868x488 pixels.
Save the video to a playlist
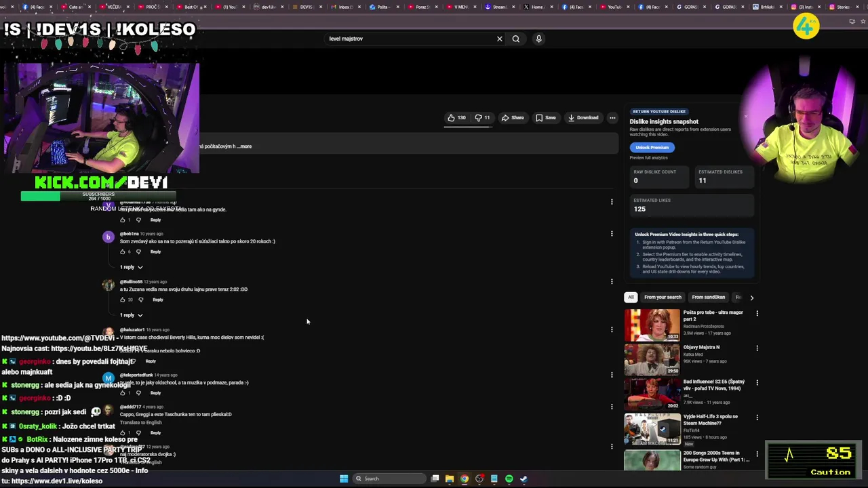[546, 118]
